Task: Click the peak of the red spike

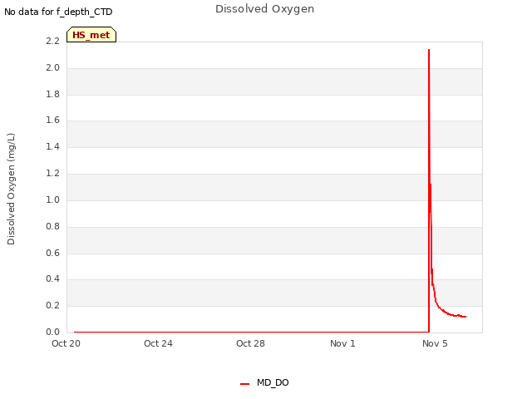Action: click(429, 50)
